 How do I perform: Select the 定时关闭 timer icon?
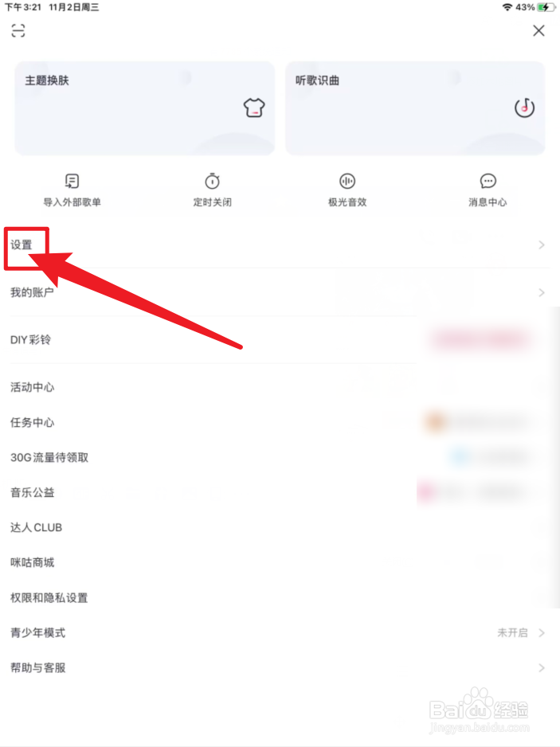pos(212,181)
